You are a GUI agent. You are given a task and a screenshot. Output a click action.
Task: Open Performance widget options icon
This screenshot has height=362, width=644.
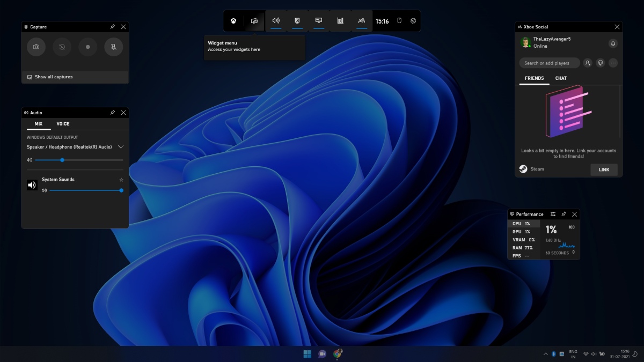pyautogui.click(x=553, y=214)
